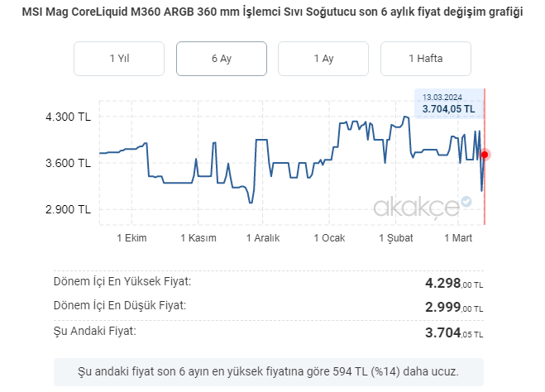Click the 594 TL cheaper info banner
The height and width of the screenshot is (392, 545).
click(268, 371)
